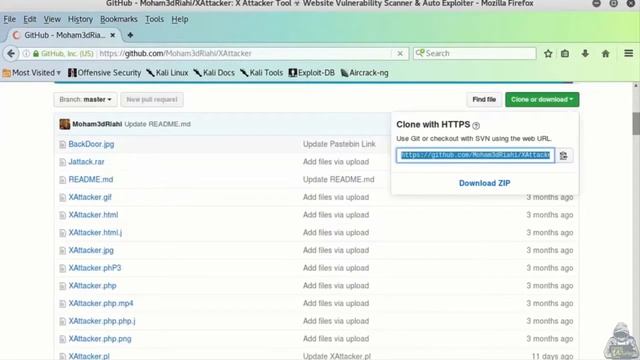640x360 pixels.
Task: Open the Tools menu
Action: 154,19
